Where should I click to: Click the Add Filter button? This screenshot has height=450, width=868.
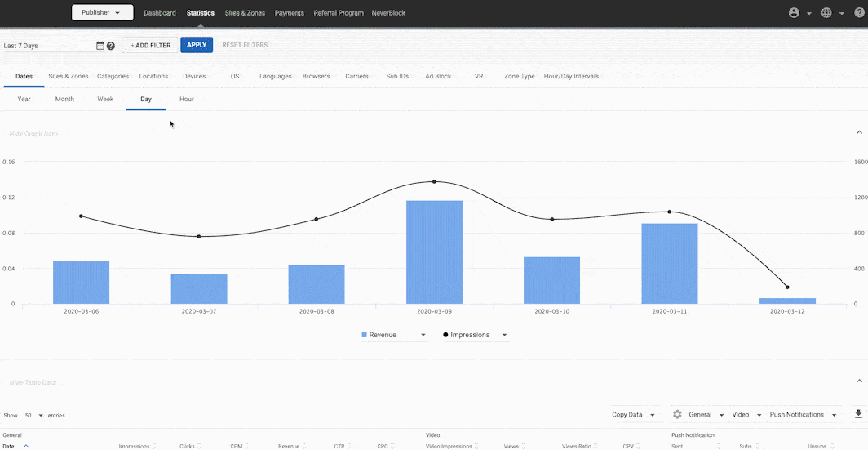pos(150,45)
